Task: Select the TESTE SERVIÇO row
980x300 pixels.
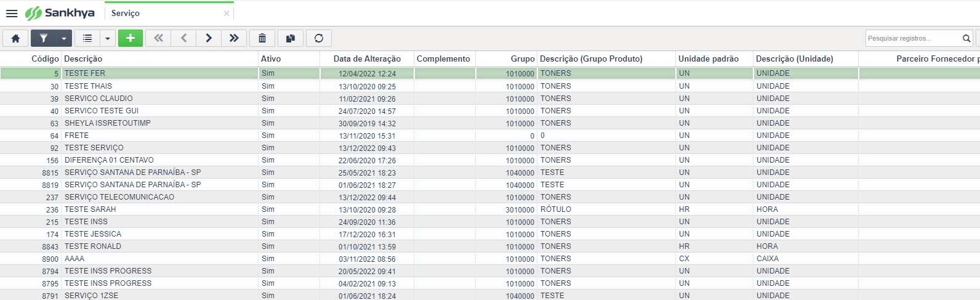Action: click(490, 148)
